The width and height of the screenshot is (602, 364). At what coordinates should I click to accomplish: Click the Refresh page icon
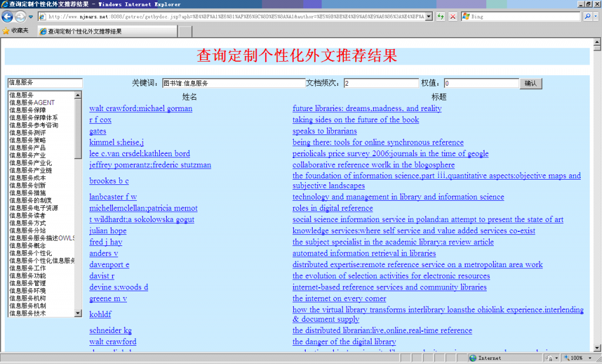point(440,16)
